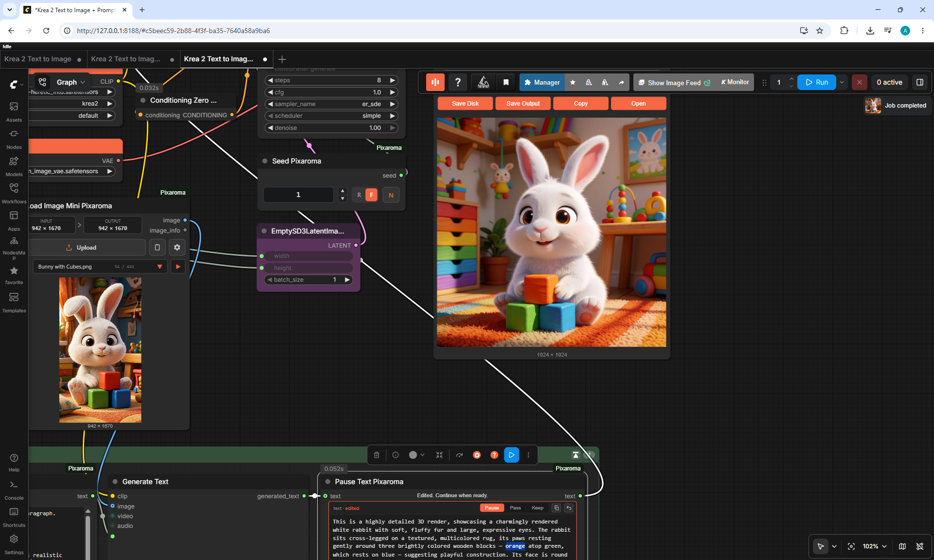Image resolution: width=934 pixels, height=560 pixels.
Task: Open the Templates sidebar panel
Action: pyautogui.click(x=14, y=302)
